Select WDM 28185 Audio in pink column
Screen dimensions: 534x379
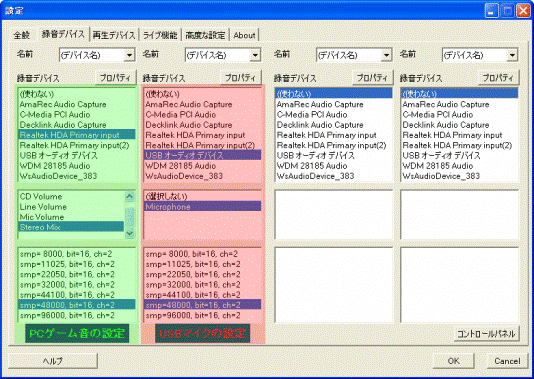click(x=203, y=165)
